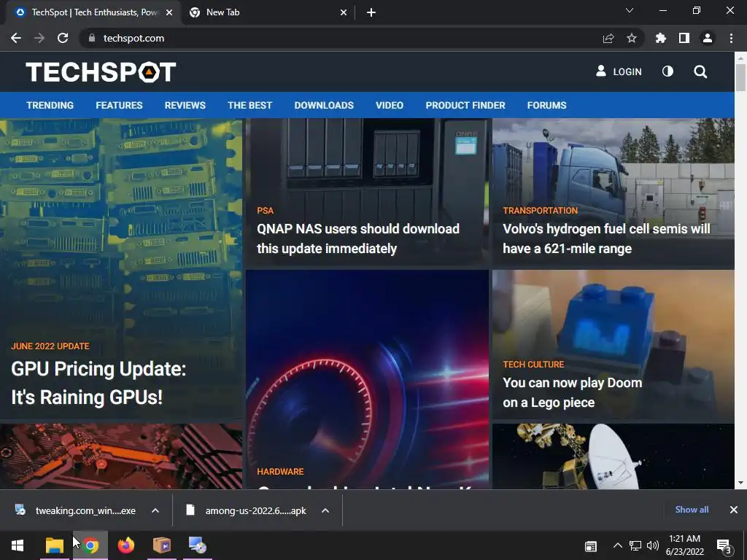Click the page vertical scrollbar thumb
Screen dimensions: 747x560
740,77
